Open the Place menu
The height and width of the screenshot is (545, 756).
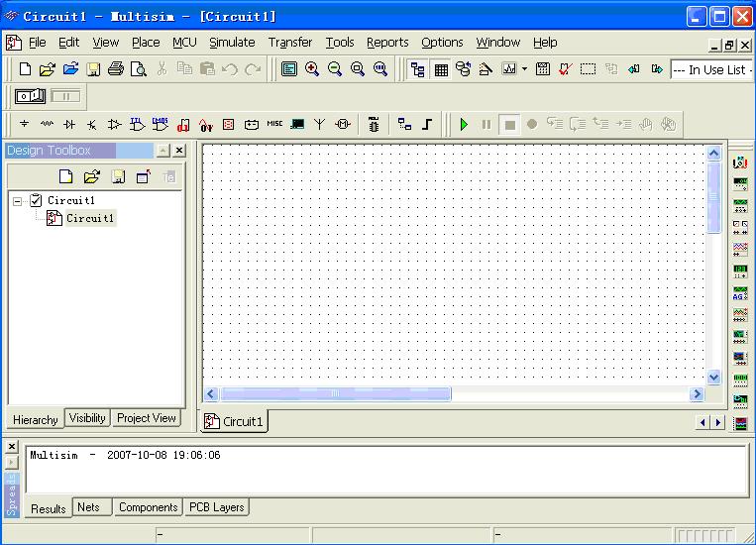coord(146,43)
